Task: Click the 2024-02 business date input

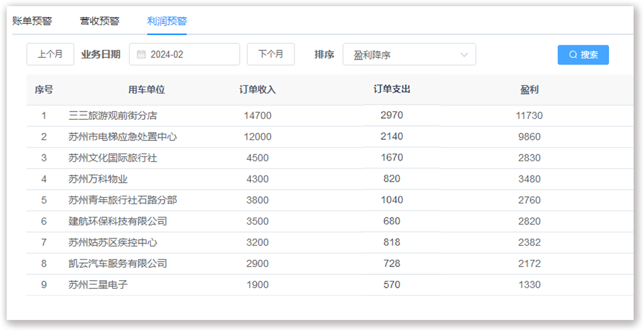Action: tap(190, 55)
